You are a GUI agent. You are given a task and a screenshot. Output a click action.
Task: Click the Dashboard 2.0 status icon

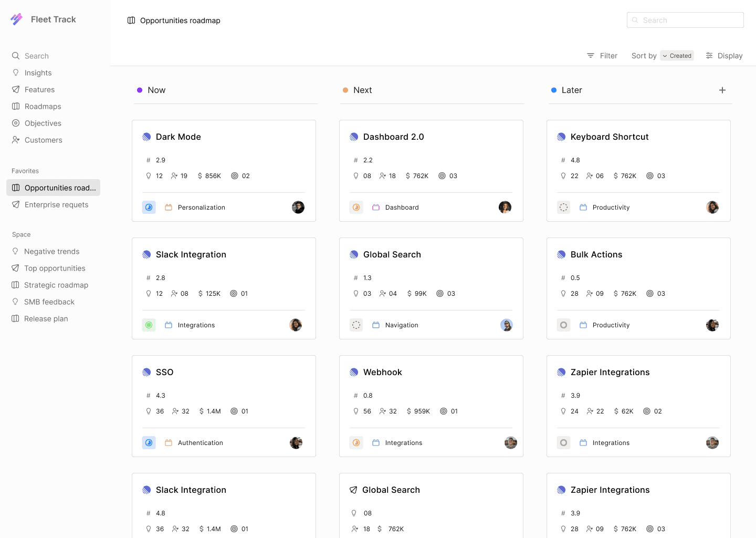pos(356,208)
